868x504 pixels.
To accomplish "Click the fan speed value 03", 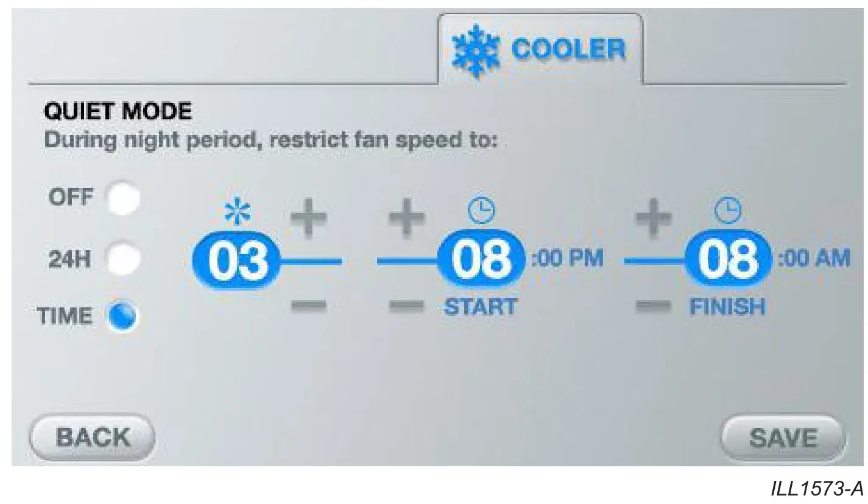I will pos(238,261).
